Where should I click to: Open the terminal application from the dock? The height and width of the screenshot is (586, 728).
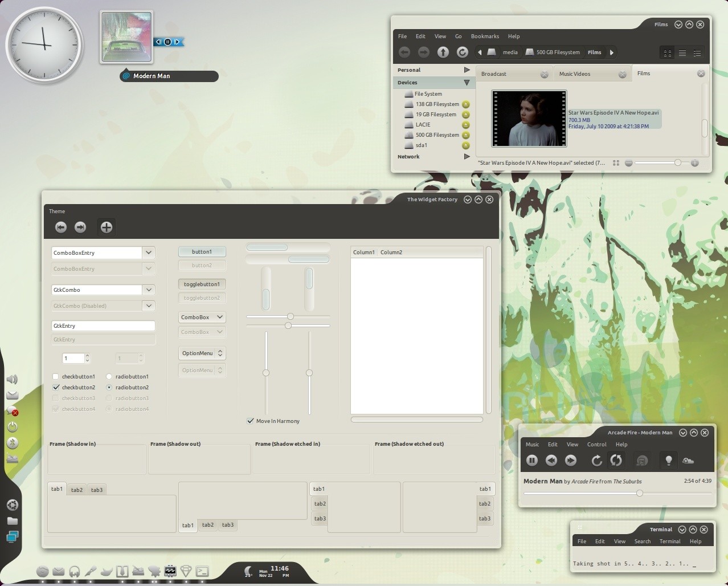click(x=202, y=571)
